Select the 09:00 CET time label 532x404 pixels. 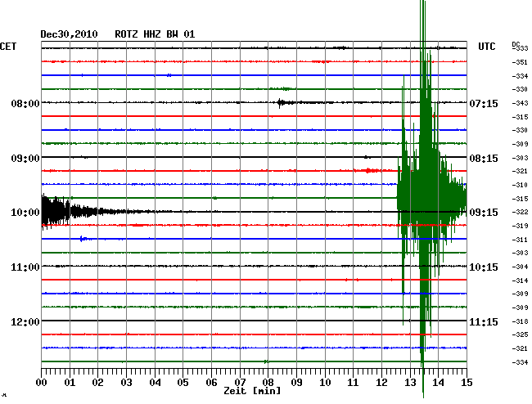[25, 159]
